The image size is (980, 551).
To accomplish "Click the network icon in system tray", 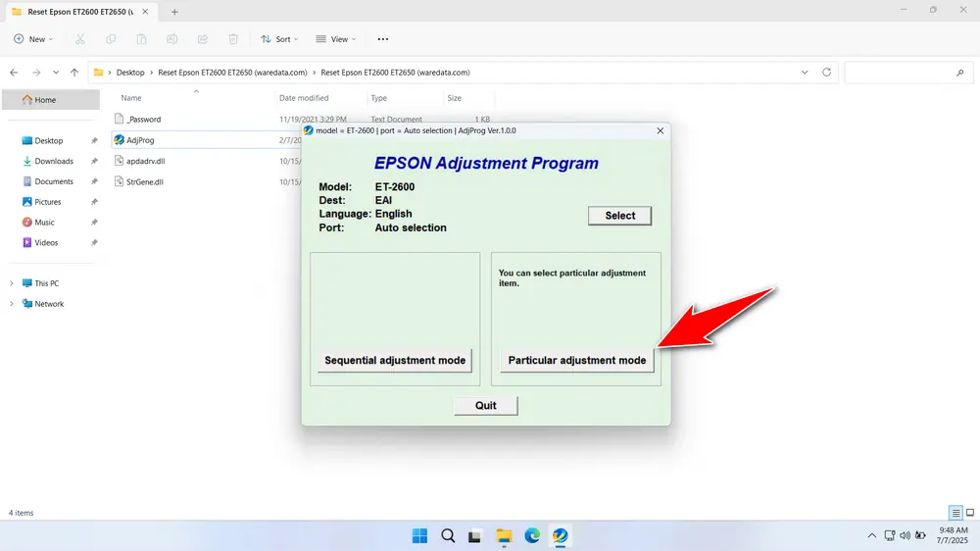I will point(890,536).
